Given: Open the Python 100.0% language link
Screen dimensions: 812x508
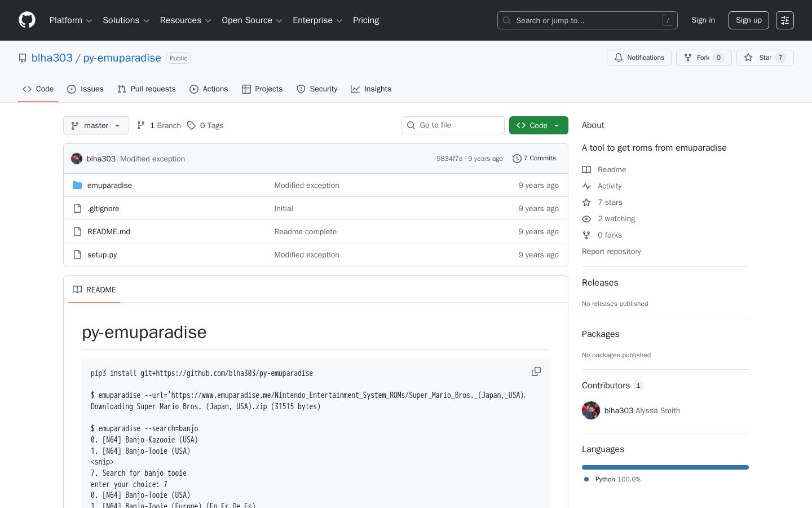Looking at the screenshot, I should pos(612,479).
